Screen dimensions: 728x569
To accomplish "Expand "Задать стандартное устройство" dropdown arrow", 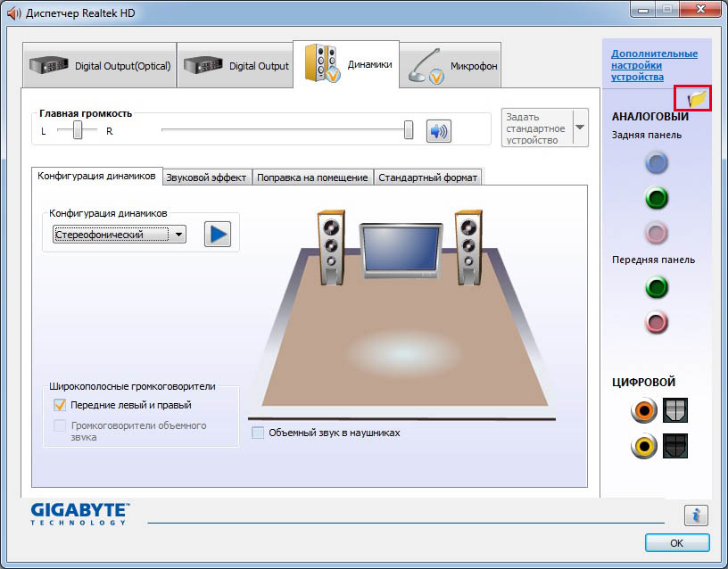I will click(580, 128).
